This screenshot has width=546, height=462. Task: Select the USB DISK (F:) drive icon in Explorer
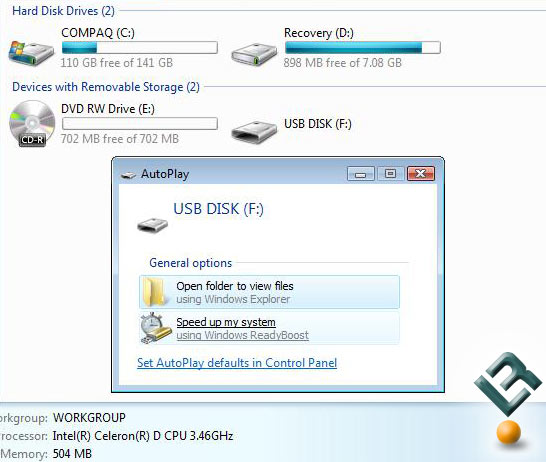254,132
